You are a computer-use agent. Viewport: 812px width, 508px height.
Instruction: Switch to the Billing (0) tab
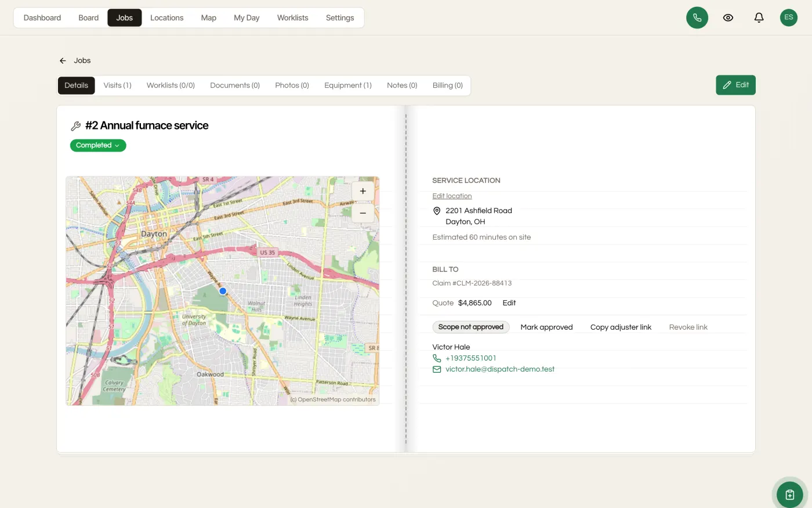(x=448, y=85)
